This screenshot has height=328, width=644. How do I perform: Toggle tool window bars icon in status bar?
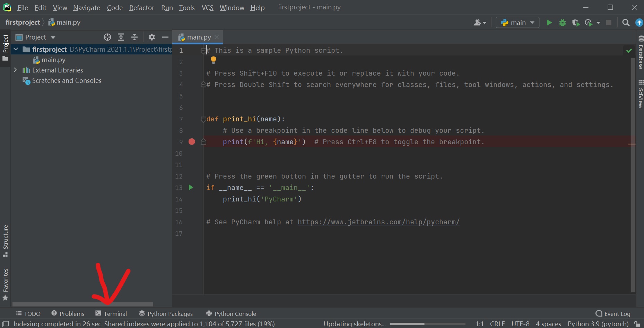(6, 324)
